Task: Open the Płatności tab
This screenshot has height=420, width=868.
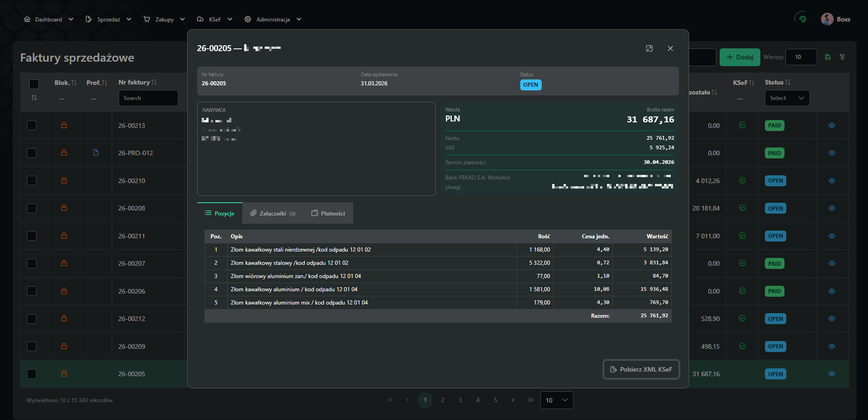Action: coord(328,213)
